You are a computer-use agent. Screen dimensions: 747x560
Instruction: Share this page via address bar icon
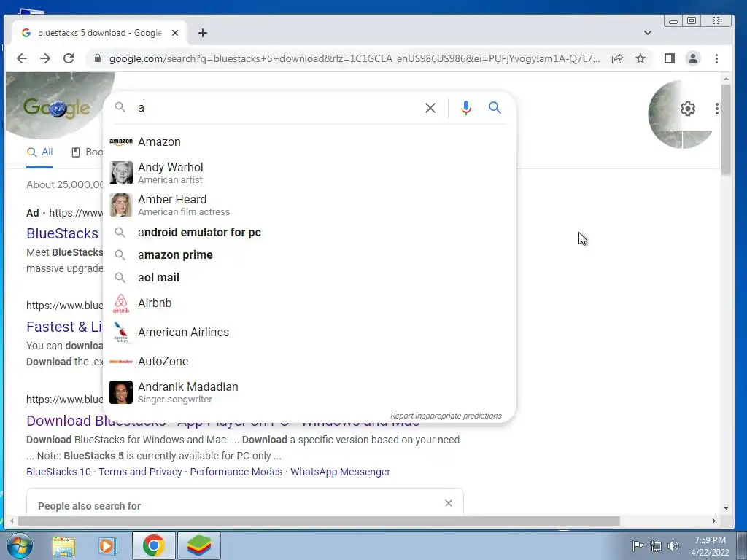(617, 58)
